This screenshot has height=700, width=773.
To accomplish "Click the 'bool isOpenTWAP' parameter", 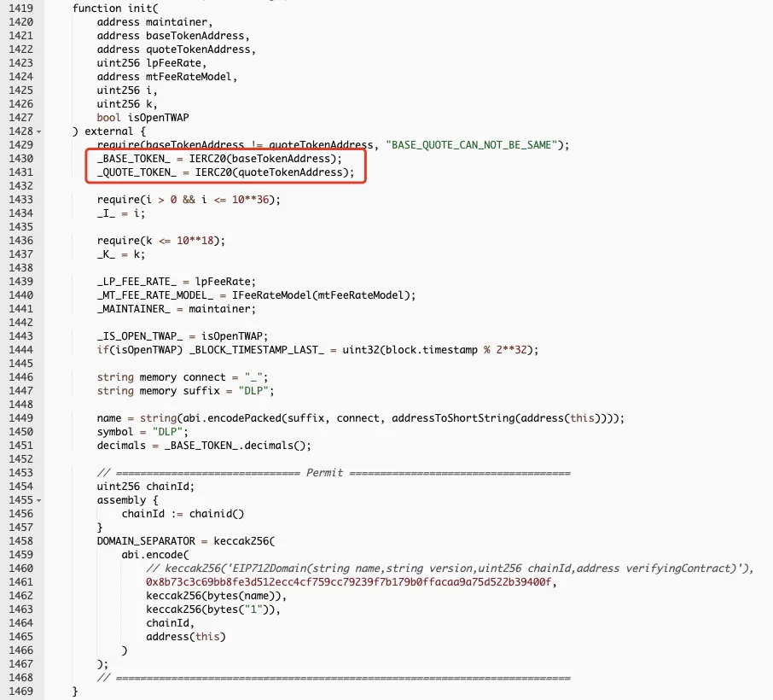I will 143,118.
